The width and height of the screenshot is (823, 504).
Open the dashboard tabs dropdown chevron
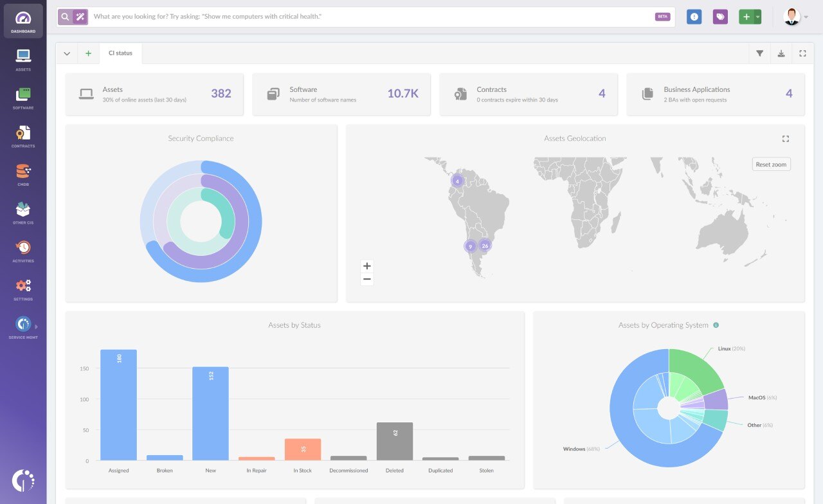tap(67, 53)
